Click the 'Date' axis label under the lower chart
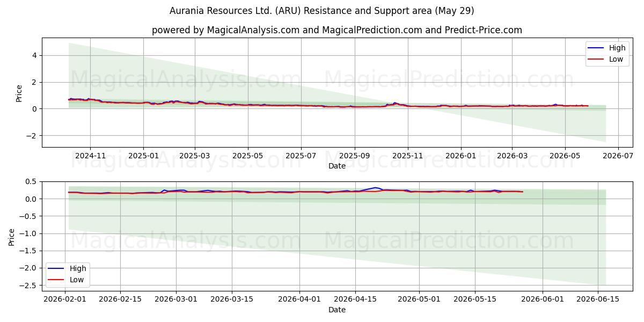The image size is (644, 322). pos(337,310)
